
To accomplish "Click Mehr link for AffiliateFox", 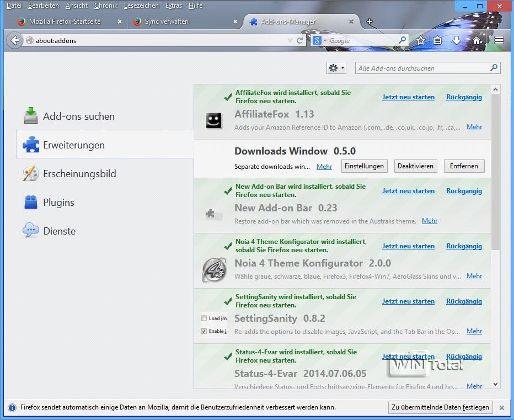I will 474,127.
